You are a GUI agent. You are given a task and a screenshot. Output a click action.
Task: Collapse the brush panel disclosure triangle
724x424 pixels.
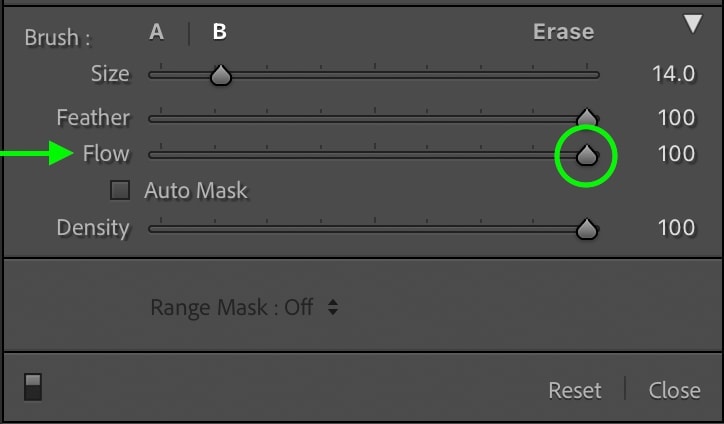click(x=693, y=24)
